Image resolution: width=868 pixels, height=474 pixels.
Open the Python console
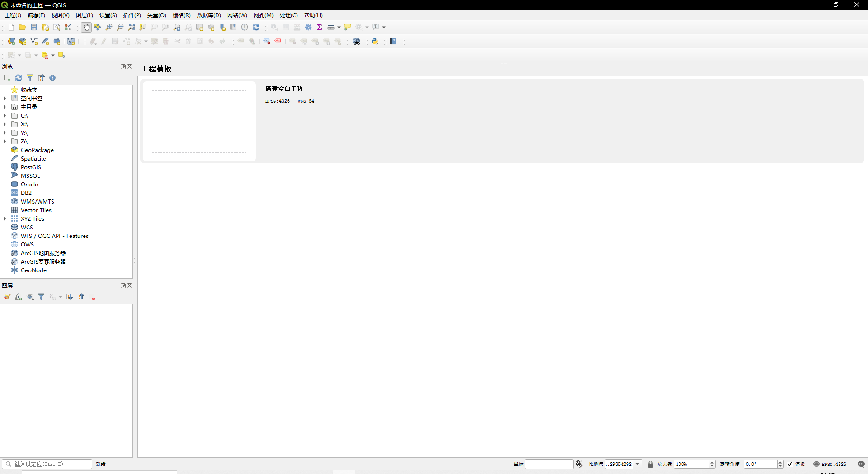click(375, 41)
